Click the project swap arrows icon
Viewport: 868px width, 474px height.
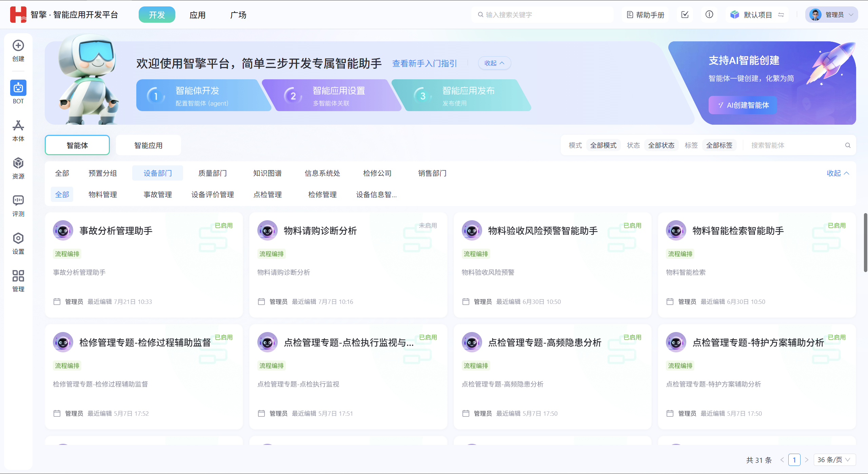(781, 15)
